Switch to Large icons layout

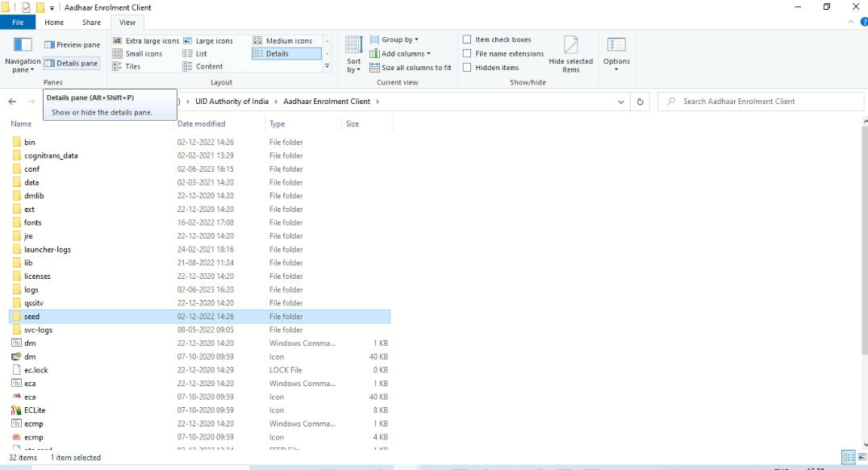coord(208,41)
